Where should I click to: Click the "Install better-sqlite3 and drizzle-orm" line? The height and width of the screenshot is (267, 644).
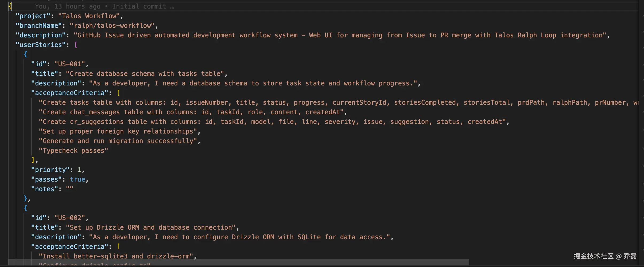pos(116,256)
